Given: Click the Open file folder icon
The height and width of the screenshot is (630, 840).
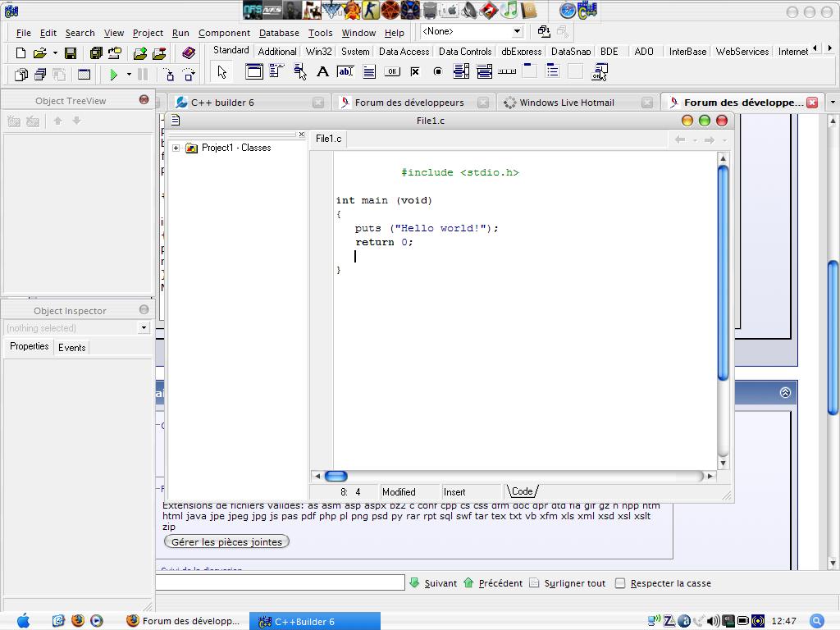Looking at the screenshot, I should click(39, 53).
